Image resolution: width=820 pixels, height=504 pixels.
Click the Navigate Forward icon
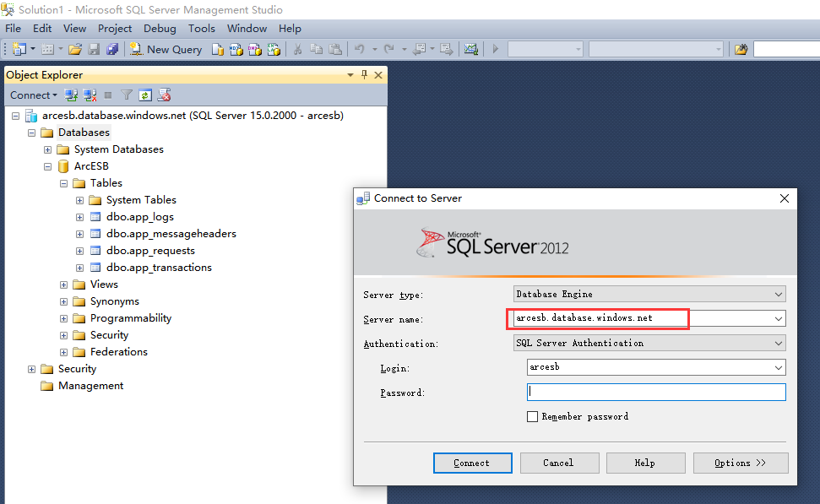coord(446,49)
